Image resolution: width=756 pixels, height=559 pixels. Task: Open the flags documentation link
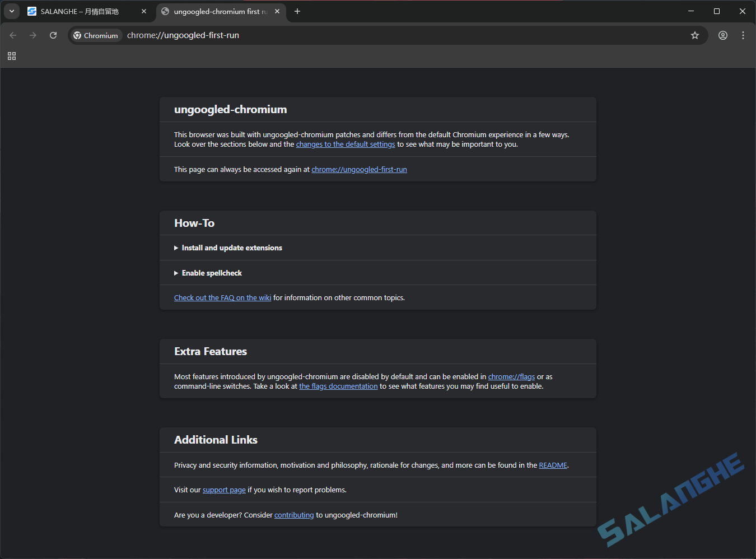point(338,386)
